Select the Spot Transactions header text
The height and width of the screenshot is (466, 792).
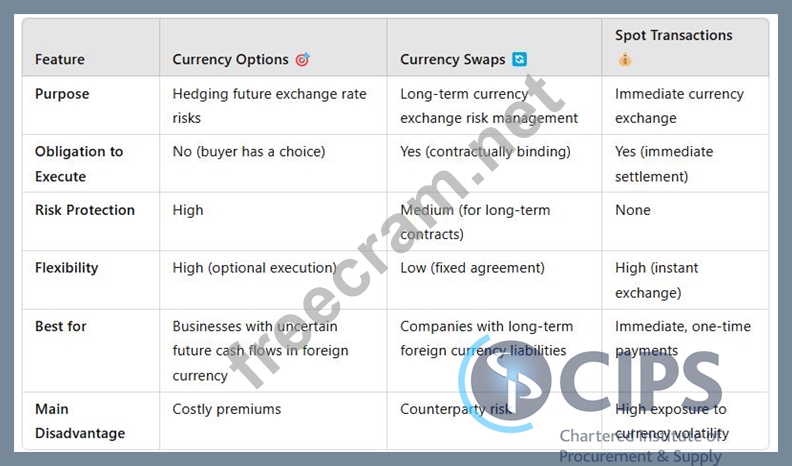[673, 35]
